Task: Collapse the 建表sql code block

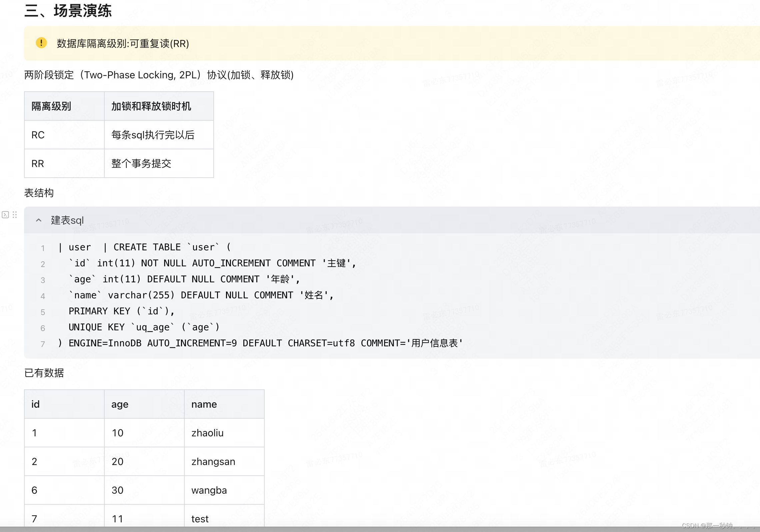Action: point(39,220)
